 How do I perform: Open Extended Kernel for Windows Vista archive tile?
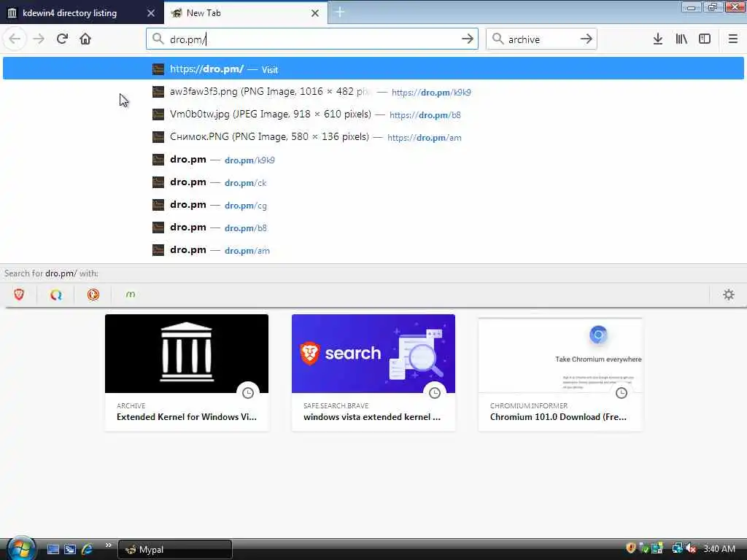click(187, 373)
